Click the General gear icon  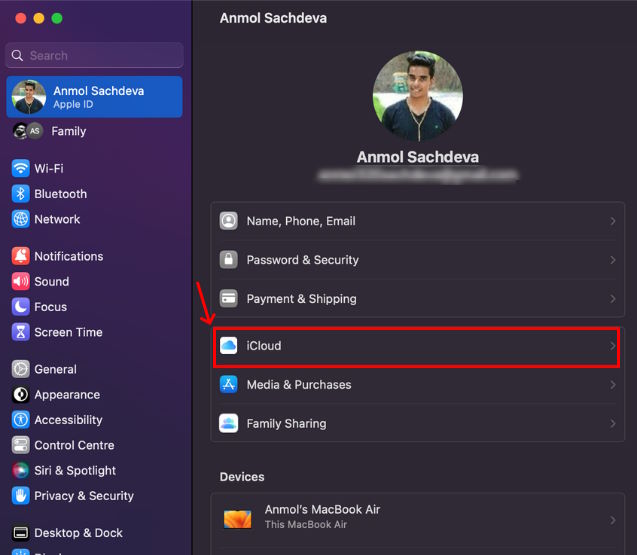20,369
